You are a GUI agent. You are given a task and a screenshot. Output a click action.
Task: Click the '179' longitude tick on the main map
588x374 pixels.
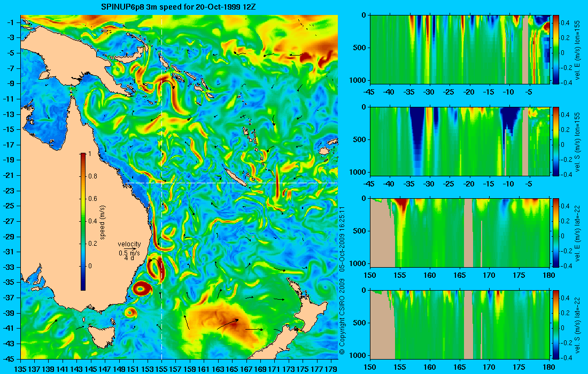pos(331,369)
